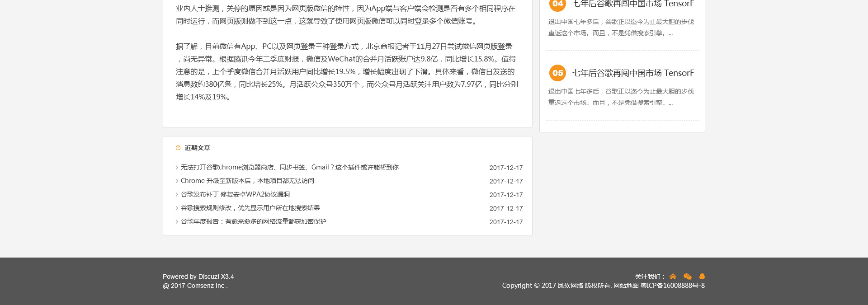Image resolution: width=868 pixels, height=305 pixels.
Task: Open the 网站地图 sitemap link
Action: pos(626,286)
